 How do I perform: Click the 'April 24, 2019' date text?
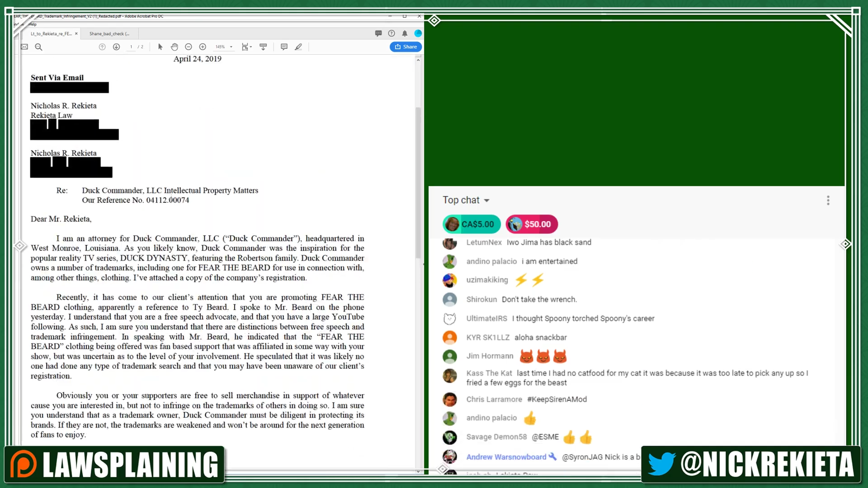point(198,59)
